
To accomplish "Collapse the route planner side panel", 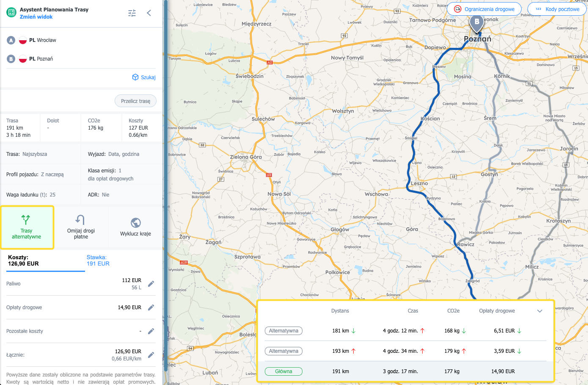I will point(149,13).
